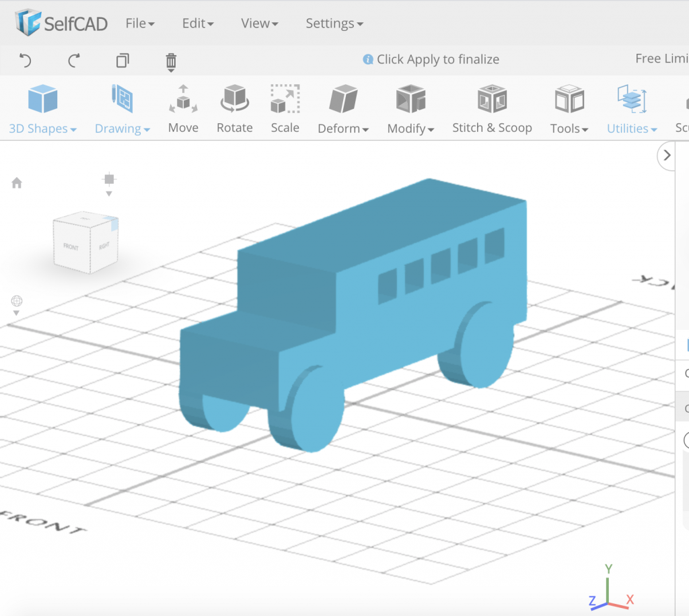Click the SelfCAD logo
The image size is (689, 616).
[x=59, y=22]
